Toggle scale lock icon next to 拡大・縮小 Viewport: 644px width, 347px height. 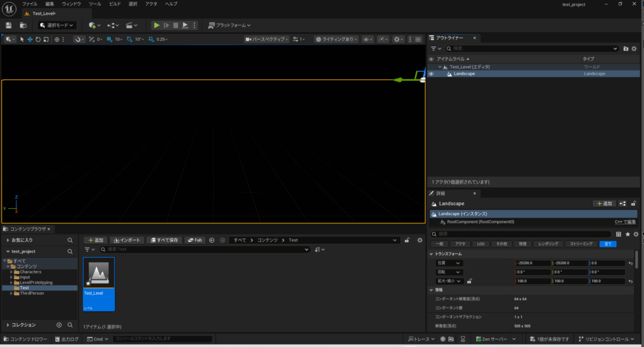click(x=469, y=281)
